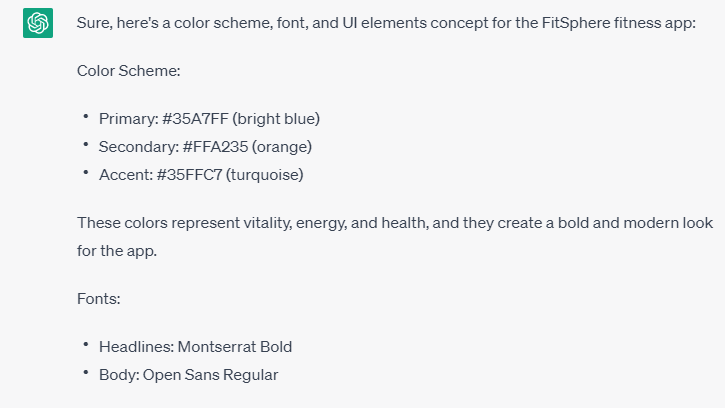Click the 'Color Scheme:' heading text
This screenshot has height=408, width=725.
[x=129, y=71]
